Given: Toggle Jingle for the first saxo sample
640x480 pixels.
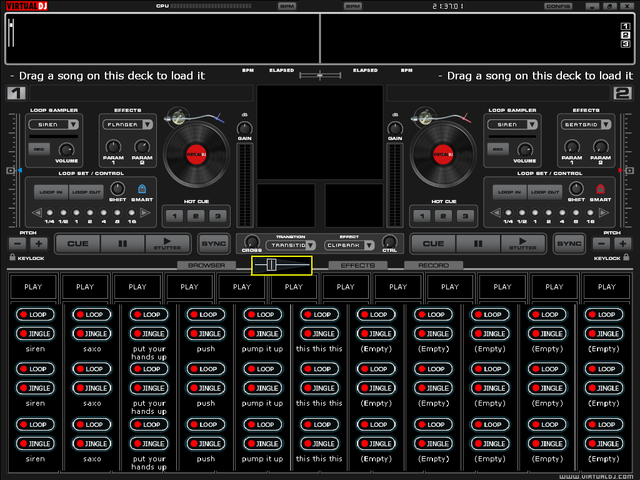Looking at the screenshot, I should coord(91,333).
